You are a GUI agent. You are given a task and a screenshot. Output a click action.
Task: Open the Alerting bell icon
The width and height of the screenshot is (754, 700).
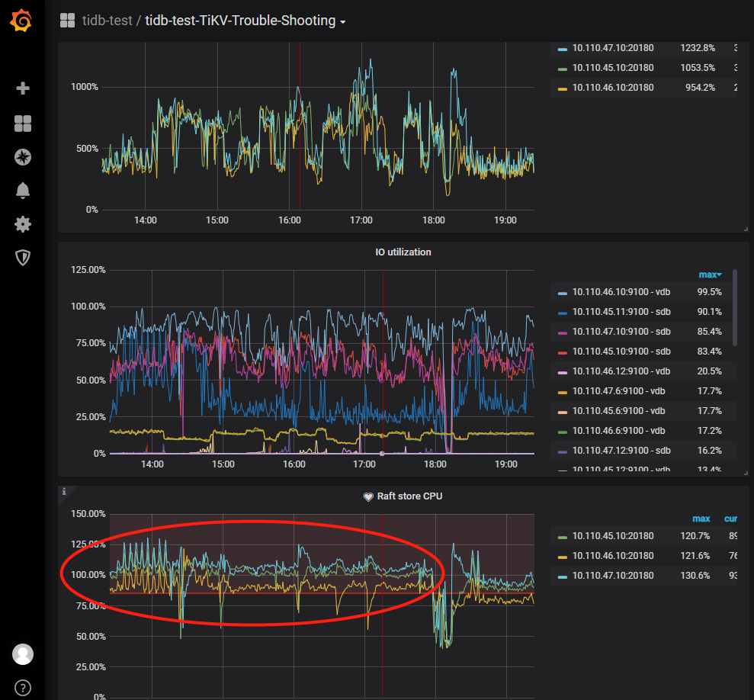23,191
